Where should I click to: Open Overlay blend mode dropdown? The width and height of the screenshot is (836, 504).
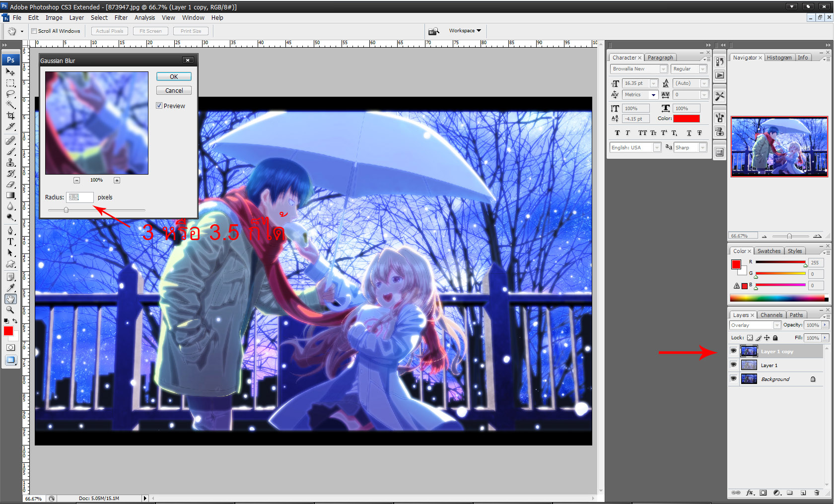coord(777,325)
